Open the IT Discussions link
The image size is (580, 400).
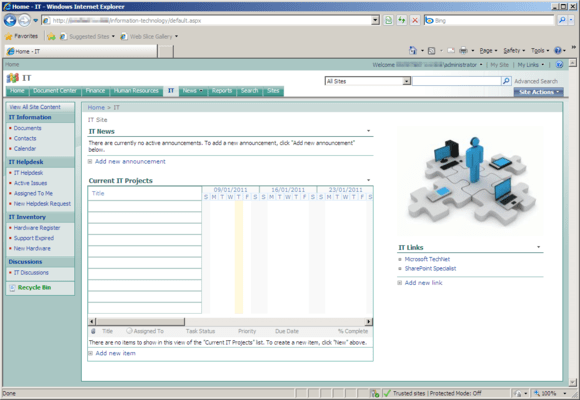click(x=31, y=273)
